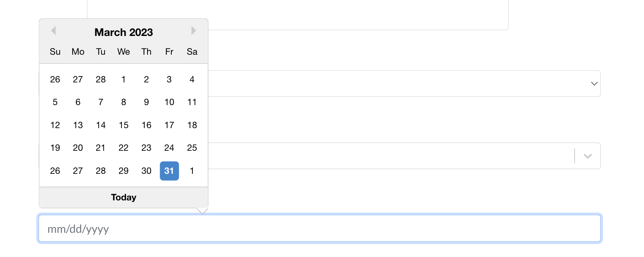
Task: Choose March 1 on the calendar
Action: [x=124, y=79]
